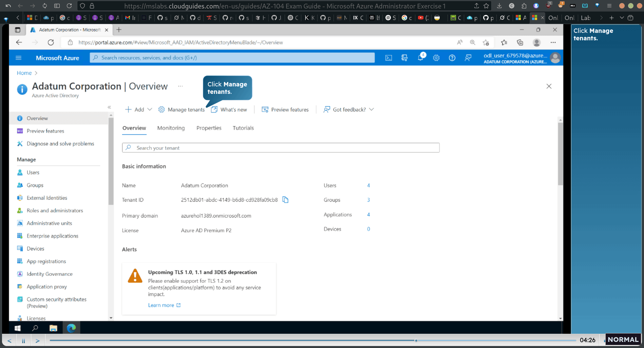The width and height of the screenshot is (644, 348).
Task: Open Edge settings and more menu
Action: [553, 42]
